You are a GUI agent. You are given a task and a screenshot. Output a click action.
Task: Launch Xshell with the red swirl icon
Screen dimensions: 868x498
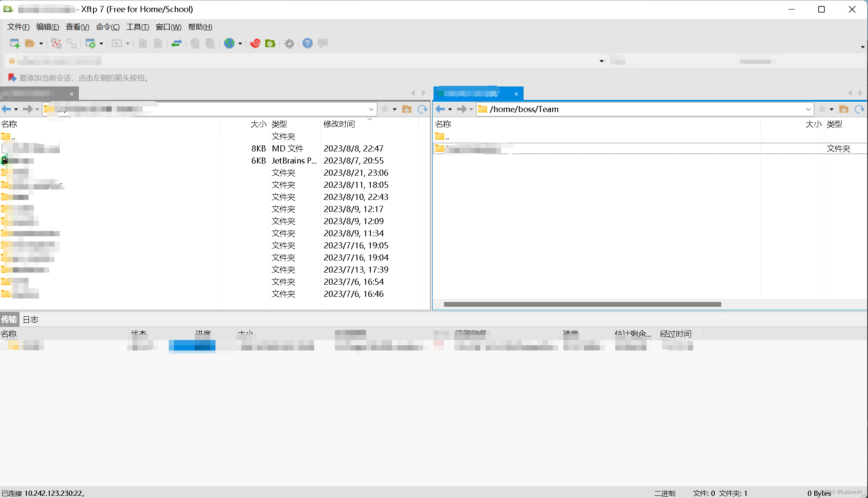[x=255, y=43]
